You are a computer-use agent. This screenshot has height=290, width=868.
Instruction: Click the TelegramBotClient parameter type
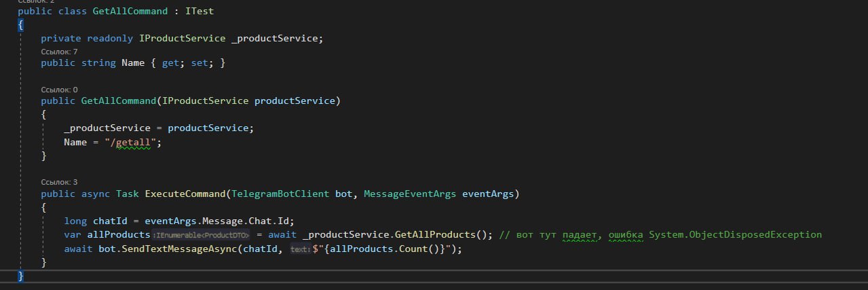[x=280, y=194]
